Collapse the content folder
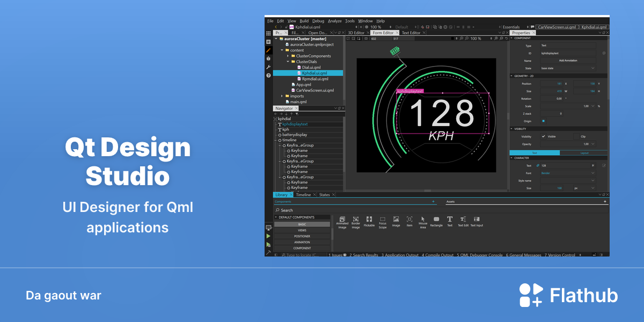644x322 pixels. [281, 50]
